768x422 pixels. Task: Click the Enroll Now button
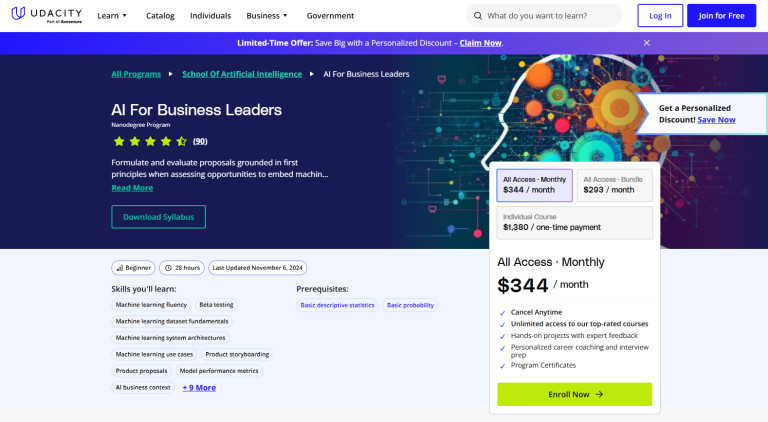575,394
